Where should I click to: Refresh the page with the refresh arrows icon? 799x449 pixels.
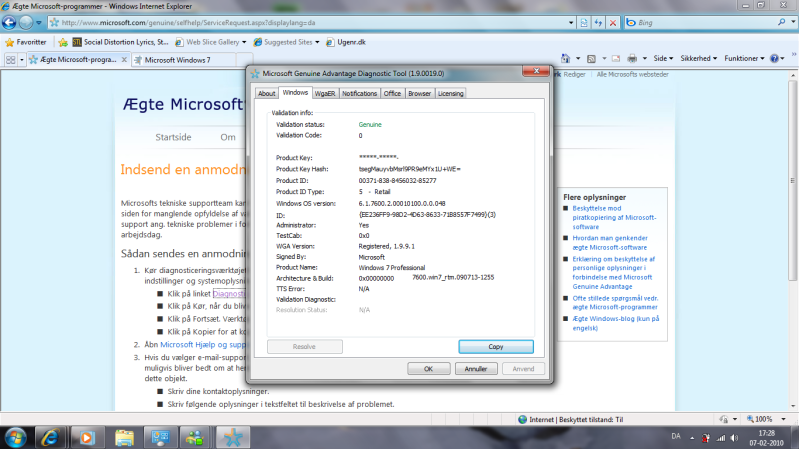click(598, 22)
